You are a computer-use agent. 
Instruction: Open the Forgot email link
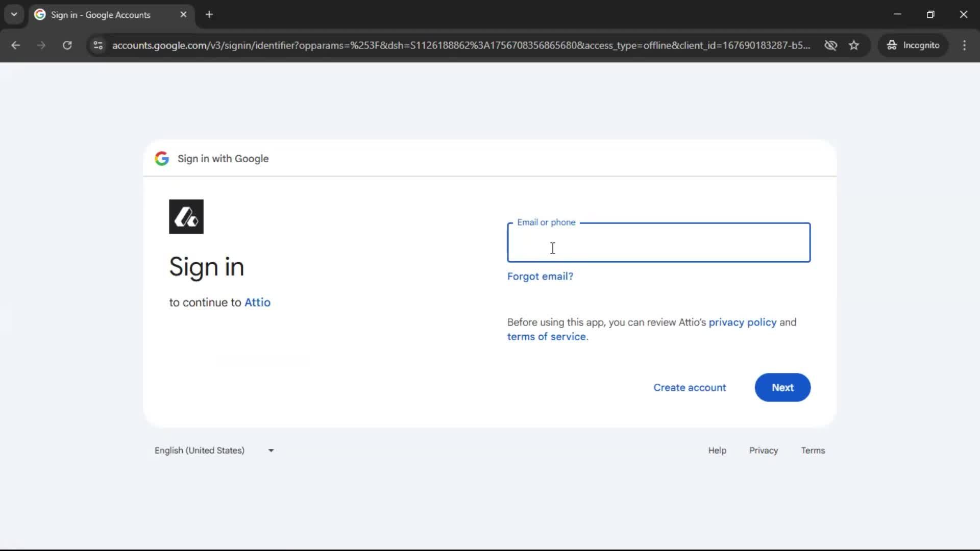[x=540, y=276]
